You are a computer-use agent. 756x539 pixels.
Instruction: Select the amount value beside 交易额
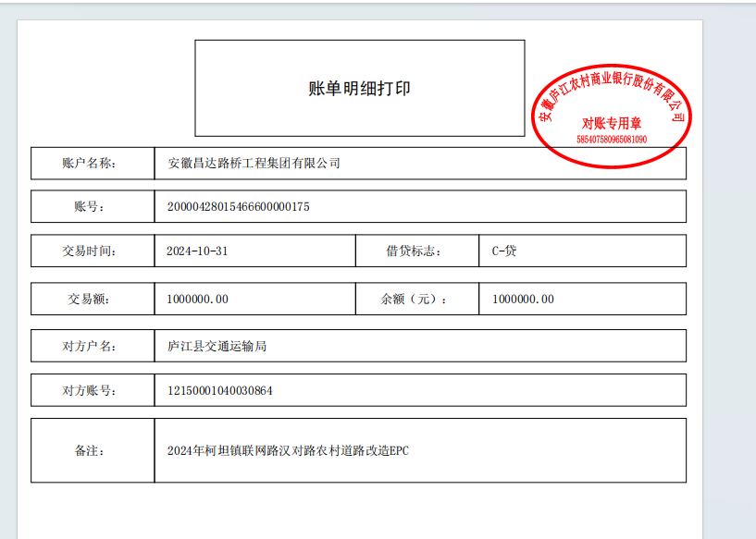[x=197, y=300]
